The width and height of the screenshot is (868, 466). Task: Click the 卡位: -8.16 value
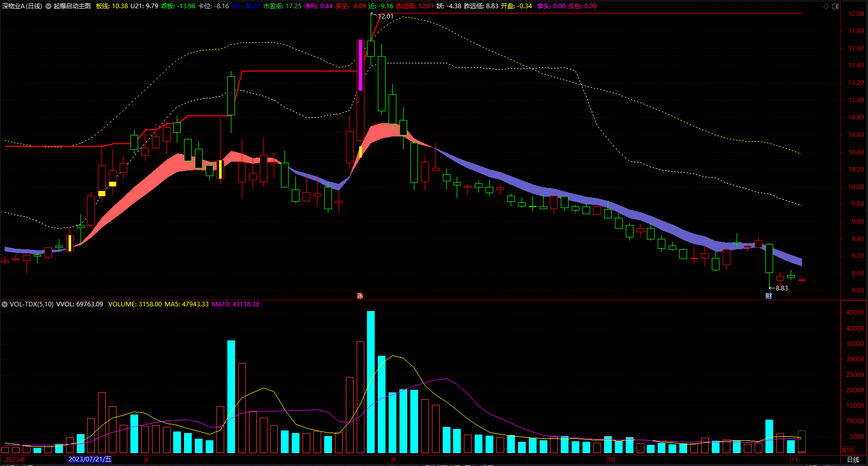[x=213, y=6]
